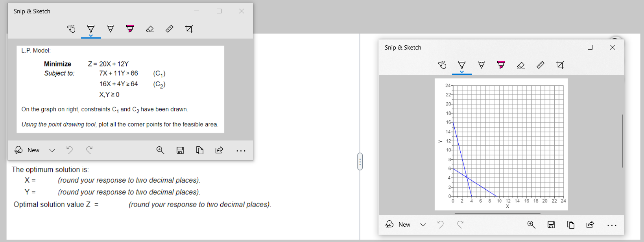Expand New snip delay dropdown in right window
Screen dimensions: 644x242
click(x=423, y=225)
